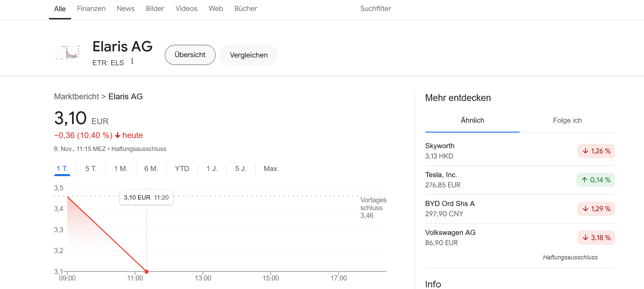Show the YTD chart range
This screenshot has height=289, width=644.
tap(182, 169)
